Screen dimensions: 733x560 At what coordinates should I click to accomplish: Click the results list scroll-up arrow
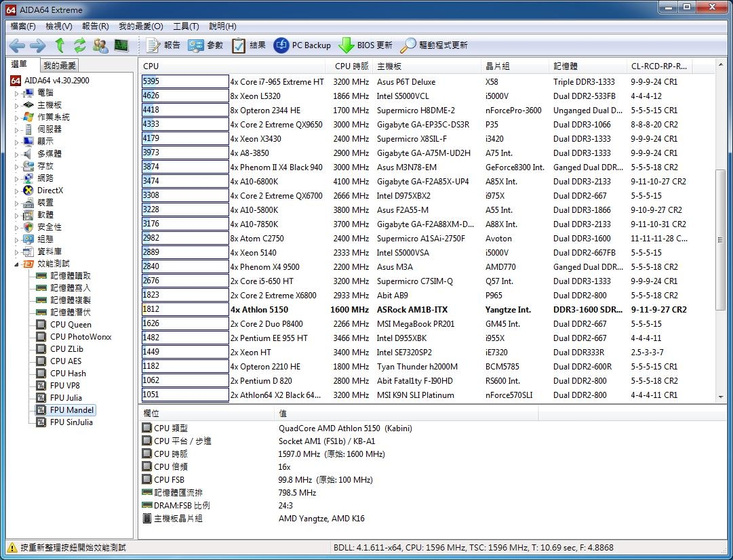[x=720, y=65]
